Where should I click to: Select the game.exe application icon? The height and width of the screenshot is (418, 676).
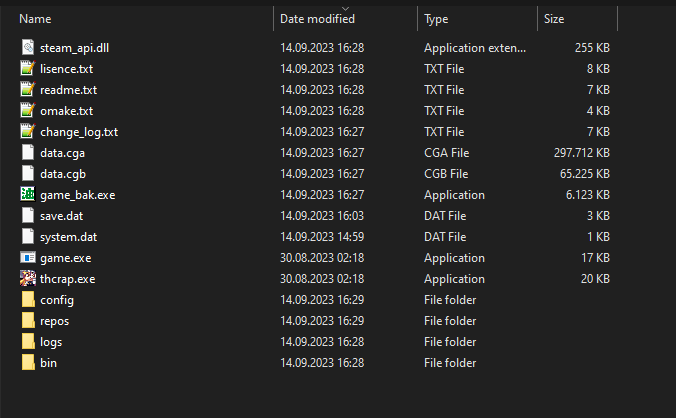pos(28,258)
